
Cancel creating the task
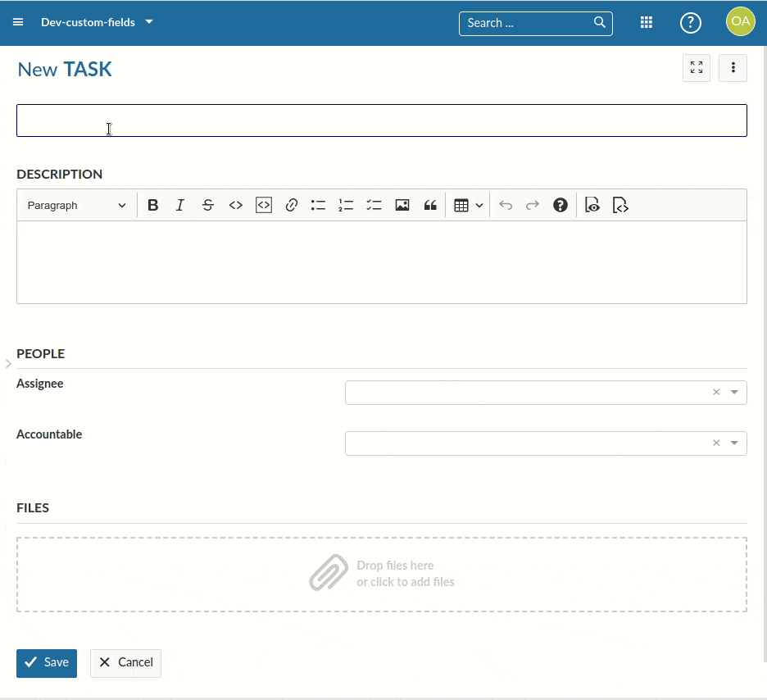(125, 662)
